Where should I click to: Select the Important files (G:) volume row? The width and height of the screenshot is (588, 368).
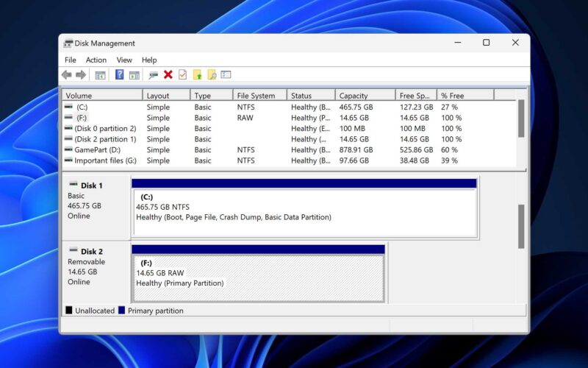tap(289, 160)
